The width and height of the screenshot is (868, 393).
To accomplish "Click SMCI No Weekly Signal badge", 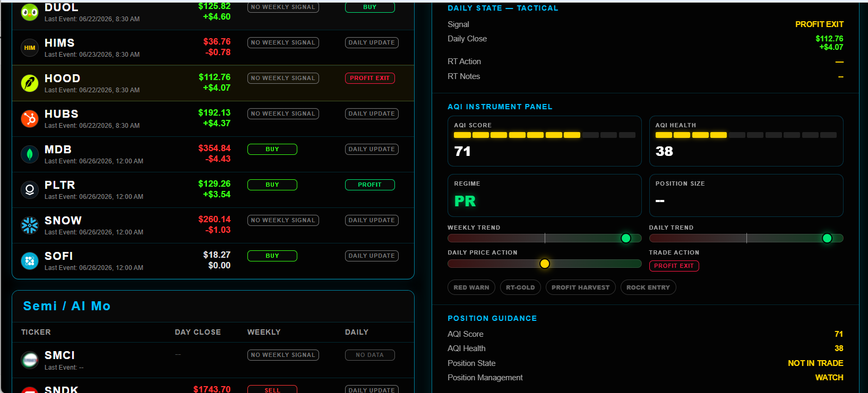I will [283, 355].
